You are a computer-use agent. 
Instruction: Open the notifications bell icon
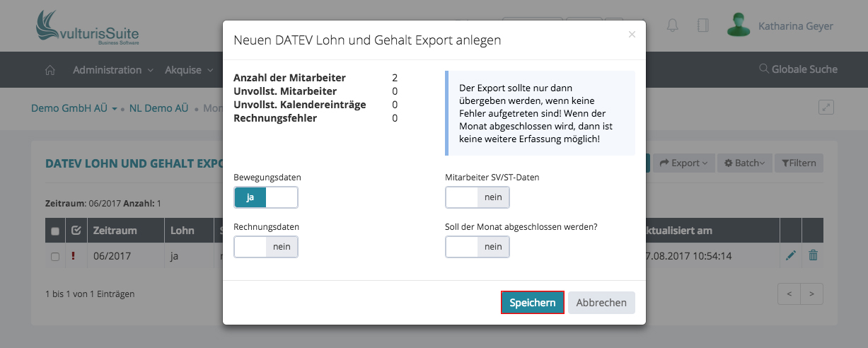[x=672, y=26]
